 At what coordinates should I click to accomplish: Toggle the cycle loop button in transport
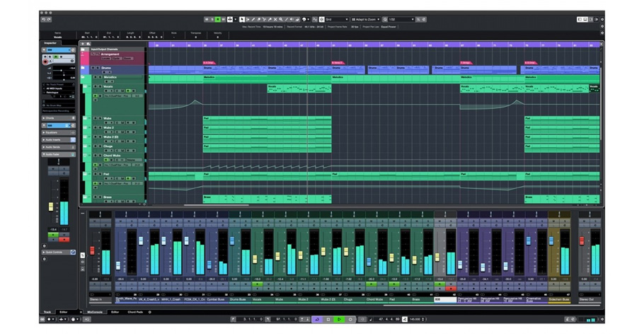click(317, 319)
